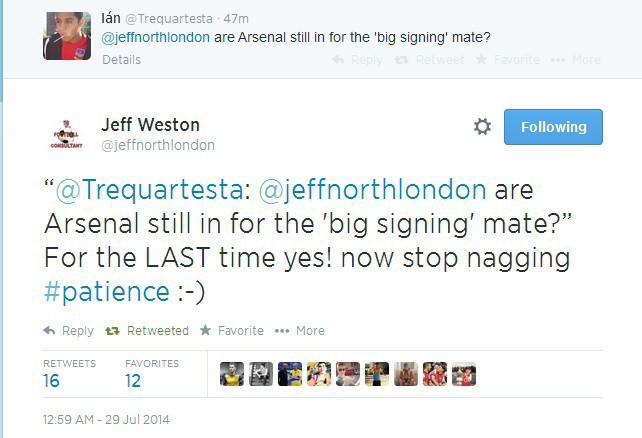Click Jeff Weston's profile avatar
Image resolution: width=642 pixels, height=438 pixels.
[x=66, y=134]
